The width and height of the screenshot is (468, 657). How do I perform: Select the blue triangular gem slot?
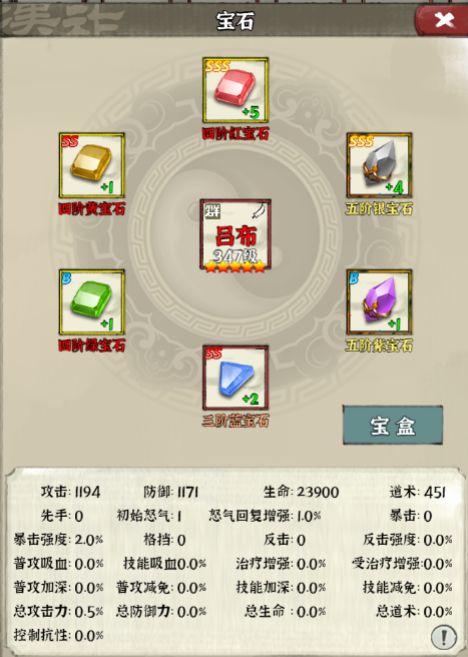tap(235, 378)
